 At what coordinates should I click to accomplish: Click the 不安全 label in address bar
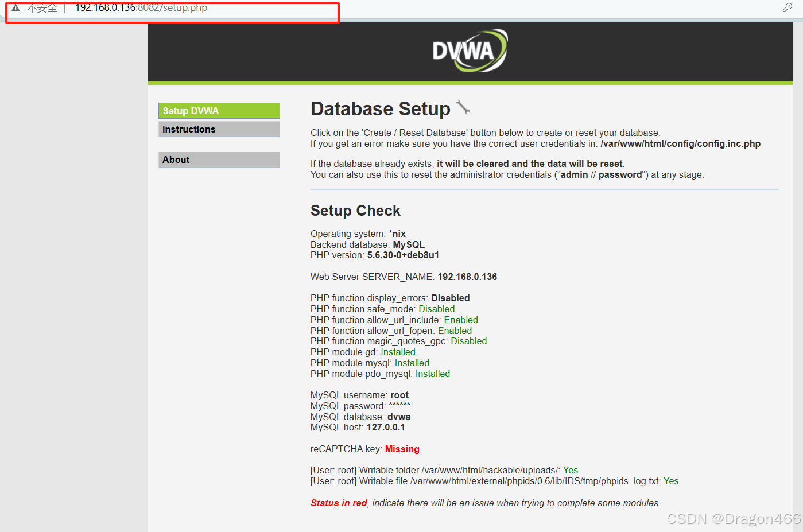(x=42, y=8)
